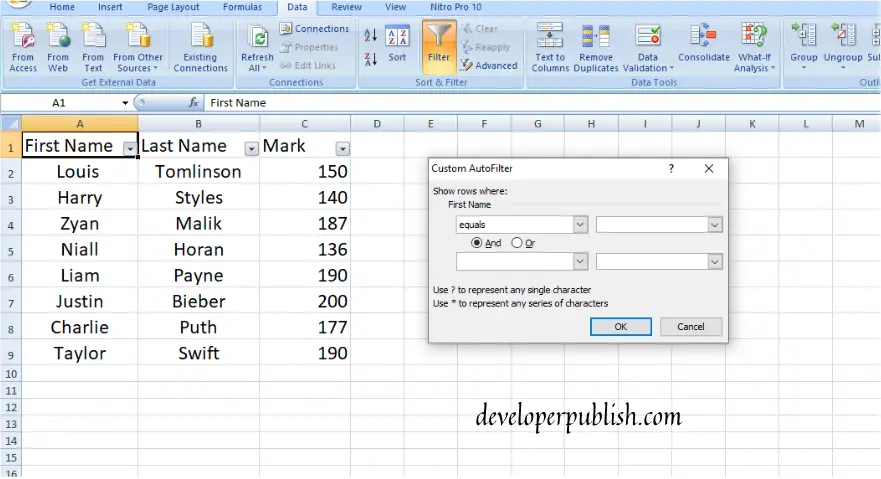Select cell containing Tomlinson

198,172
